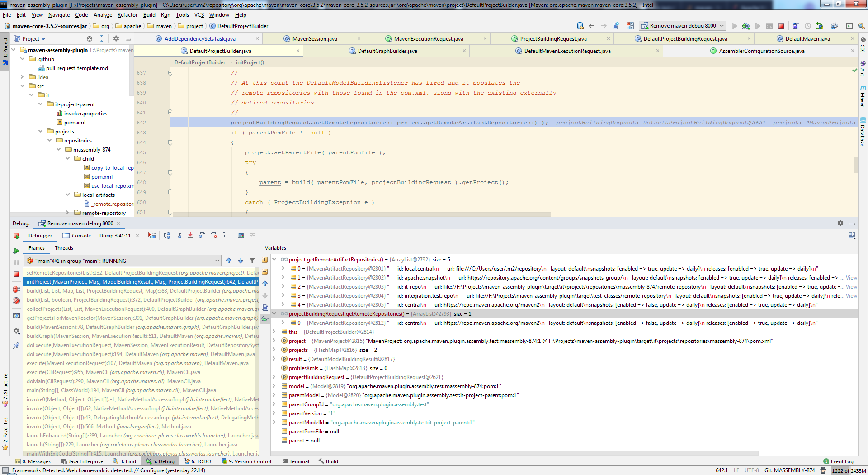The width and height of the screenshot is (868, 475).
Task: Toggle Pin Tab icon in debug sidebar
Action: [16, 345]
